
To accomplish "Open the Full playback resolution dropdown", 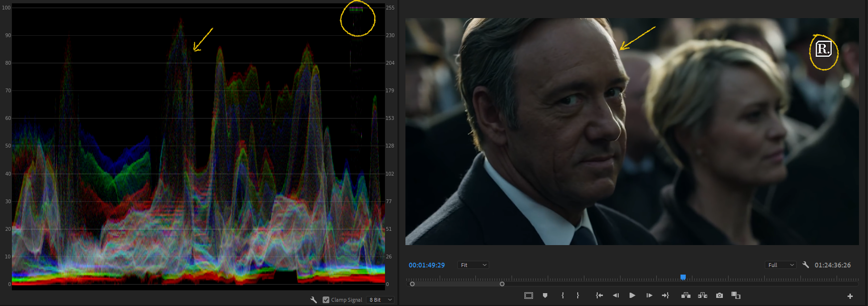I will click(x=781, y=265).
